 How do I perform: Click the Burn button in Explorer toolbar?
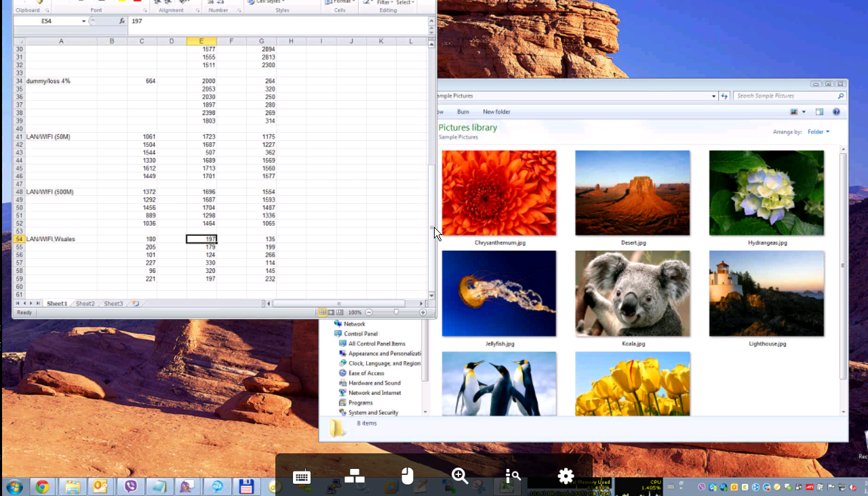463,112
